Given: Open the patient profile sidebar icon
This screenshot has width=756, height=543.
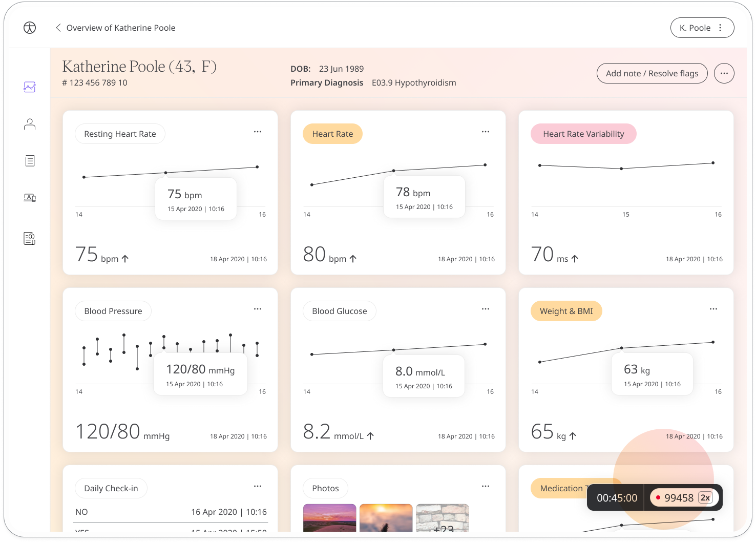Looking at the screenshot, I should tap(30, 124).
